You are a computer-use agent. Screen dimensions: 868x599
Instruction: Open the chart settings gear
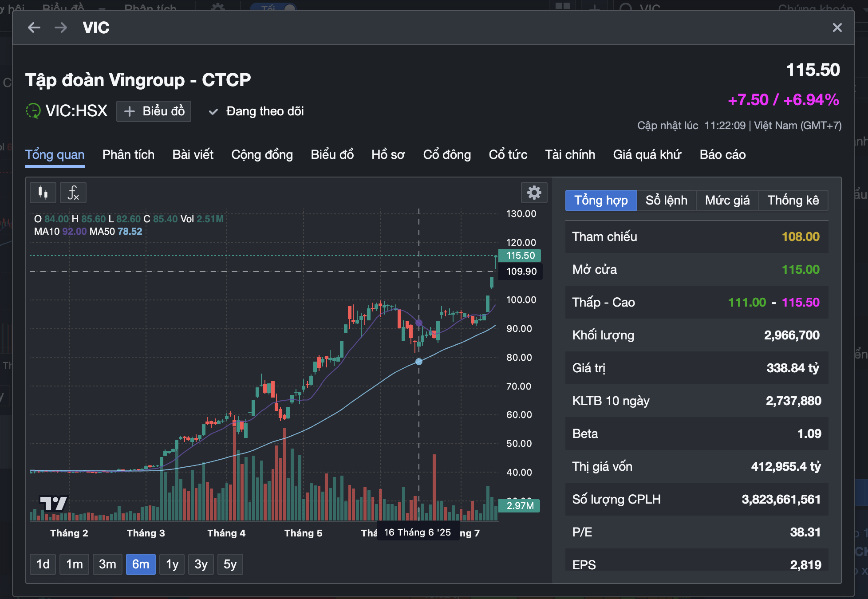534,193
